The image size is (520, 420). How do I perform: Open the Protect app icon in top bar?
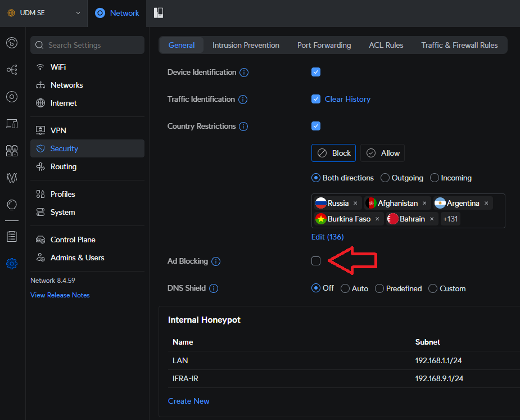click(x=159, y=13)
